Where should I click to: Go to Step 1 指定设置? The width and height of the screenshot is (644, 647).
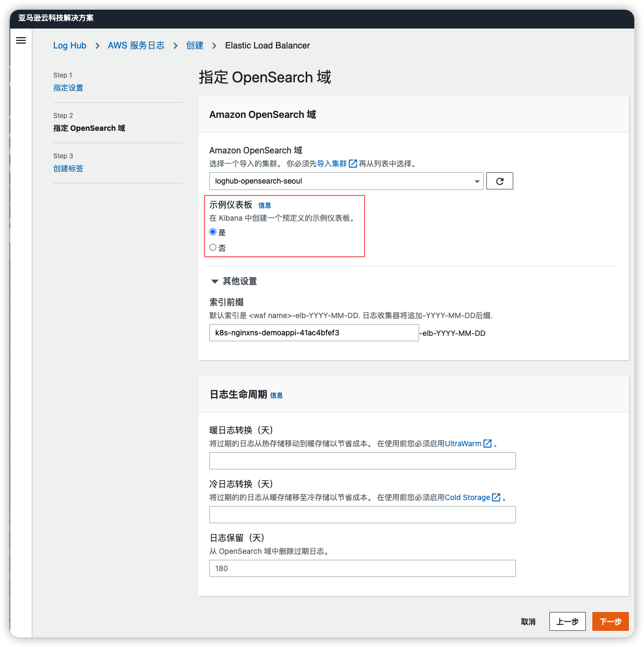coord(68,88)
